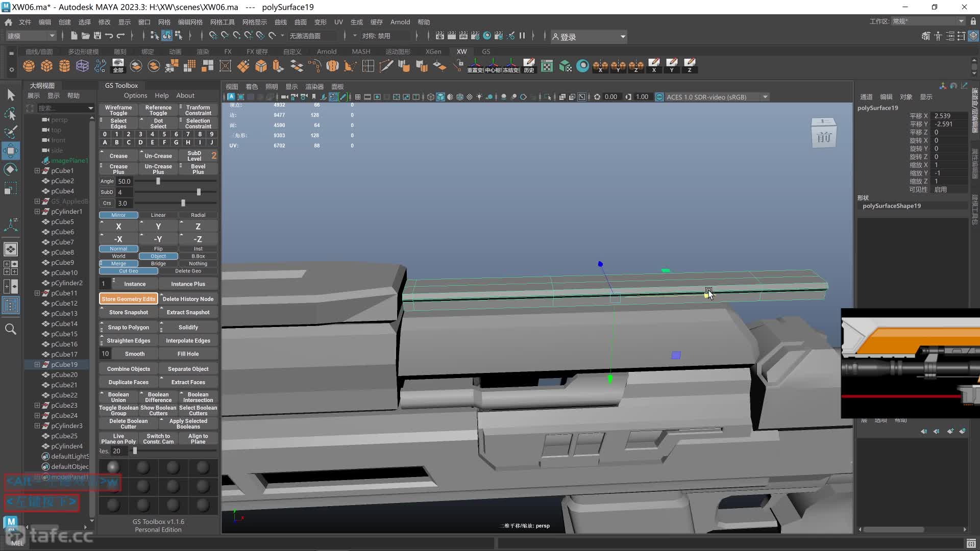Activate the Move tool in toolbox
980x551 pixels.
[x=11, y=151]
